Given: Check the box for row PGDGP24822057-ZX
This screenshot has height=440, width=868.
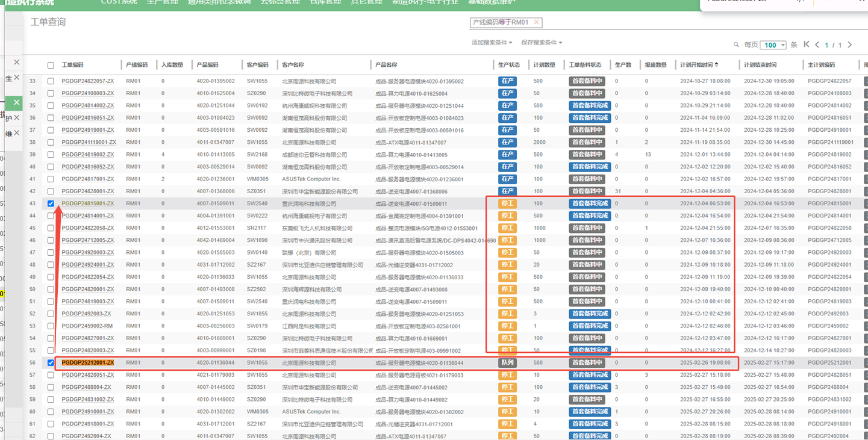Looking at the screenshot, I should point(51,81).
